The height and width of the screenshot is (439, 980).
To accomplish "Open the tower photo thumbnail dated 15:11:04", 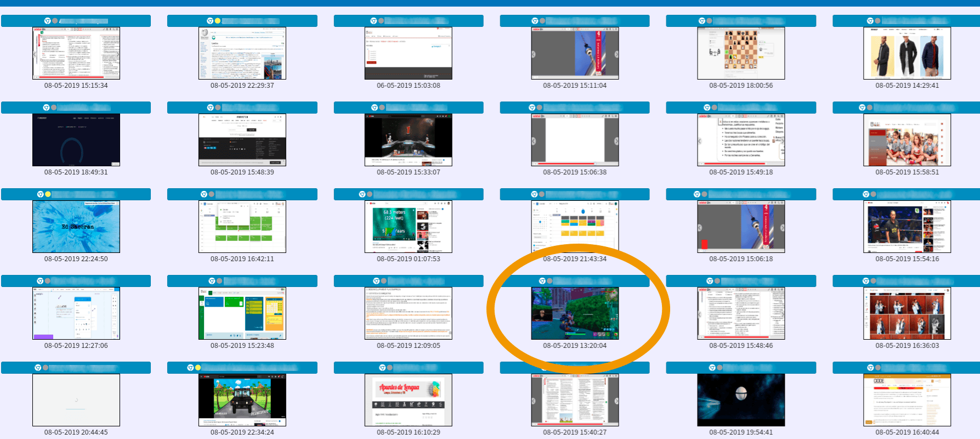I will click(575, 53).
